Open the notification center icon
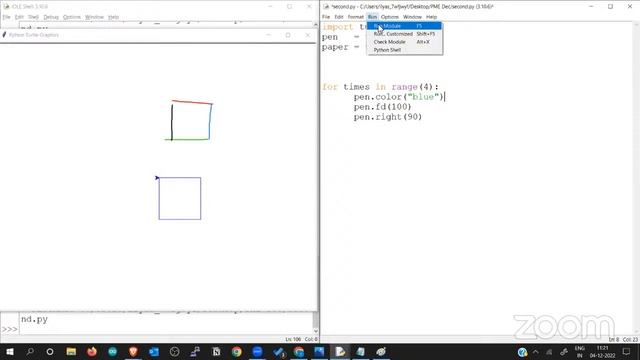This screenshot has width=640, height=360. (627, 352)
